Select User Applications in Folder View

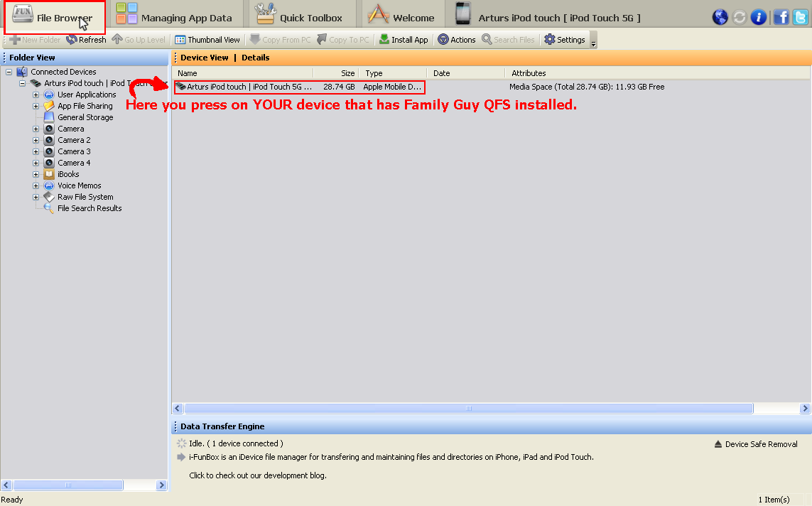[x=87, y=95]
